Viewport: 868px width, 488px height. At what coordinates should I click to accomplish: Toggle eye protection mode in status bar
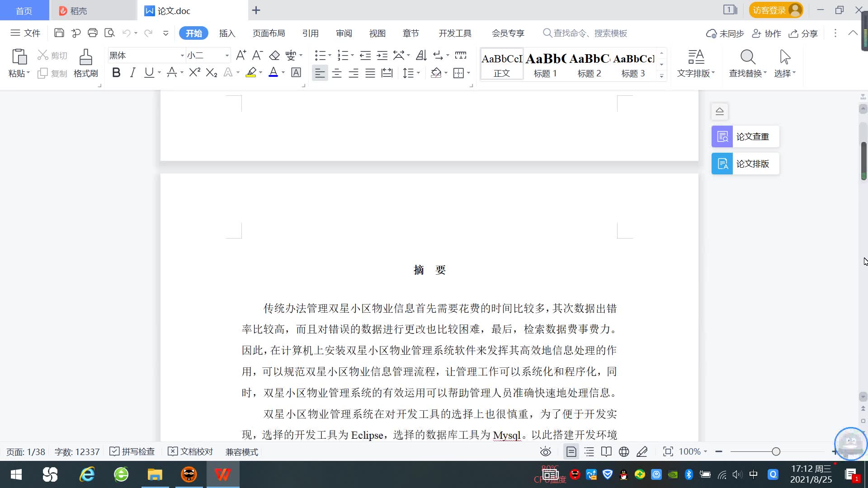(546, 452)
